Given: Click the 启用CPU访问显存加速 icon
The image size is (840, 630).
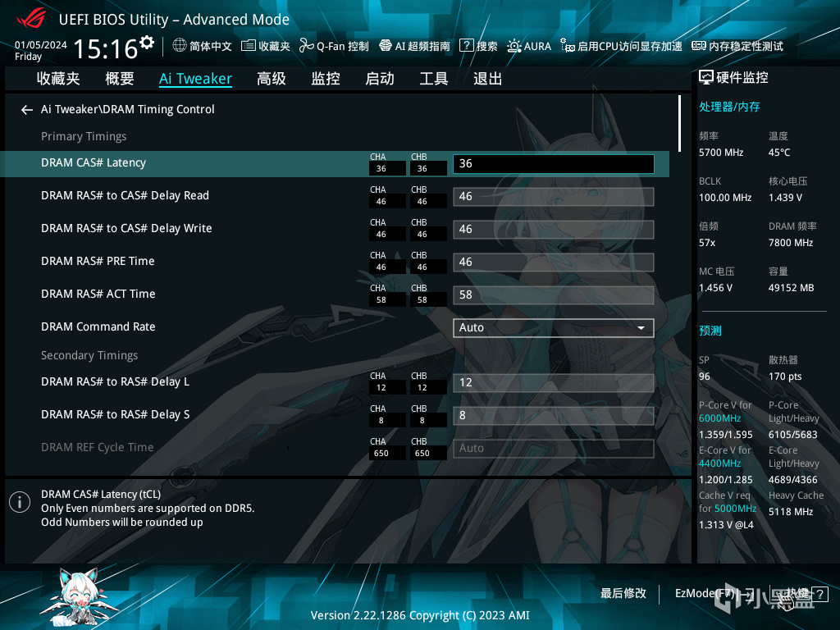Looking at the screenshot, I should pyautogui.click(x=568, y=46).
